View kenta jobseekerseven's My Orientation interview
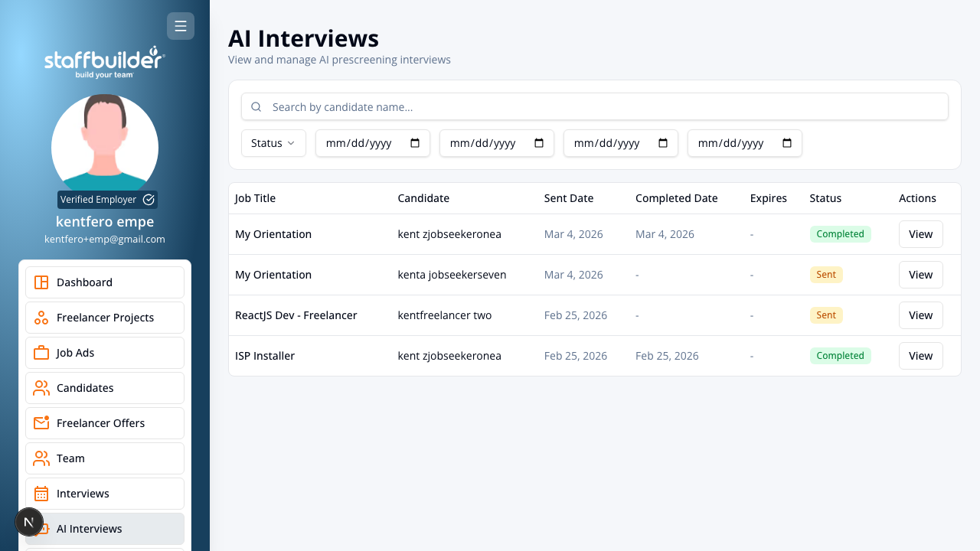The width and height of the screenshot is (980, 551). [x=921, y=275]
